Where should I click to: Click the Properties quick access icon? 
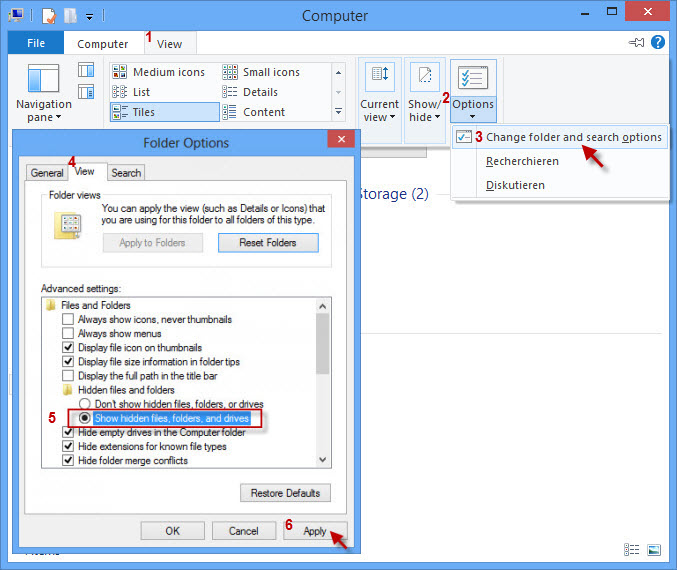49,16
